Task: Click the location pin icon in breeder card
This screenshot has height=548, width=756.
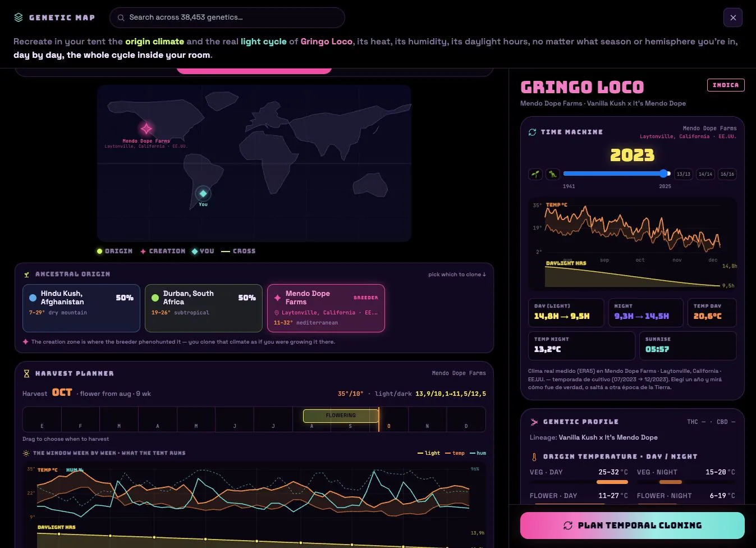Action: coord(277,313)
